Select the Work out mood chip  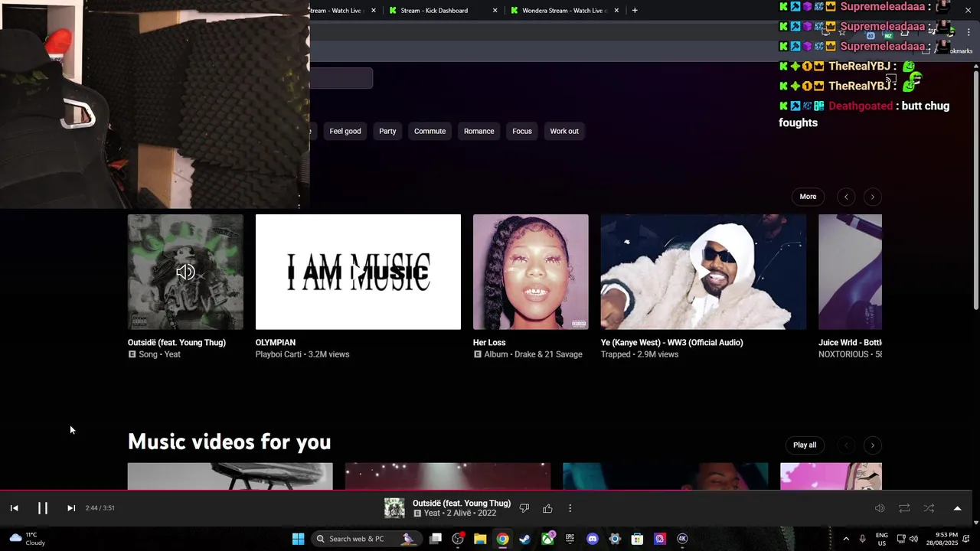pos(564,131)
